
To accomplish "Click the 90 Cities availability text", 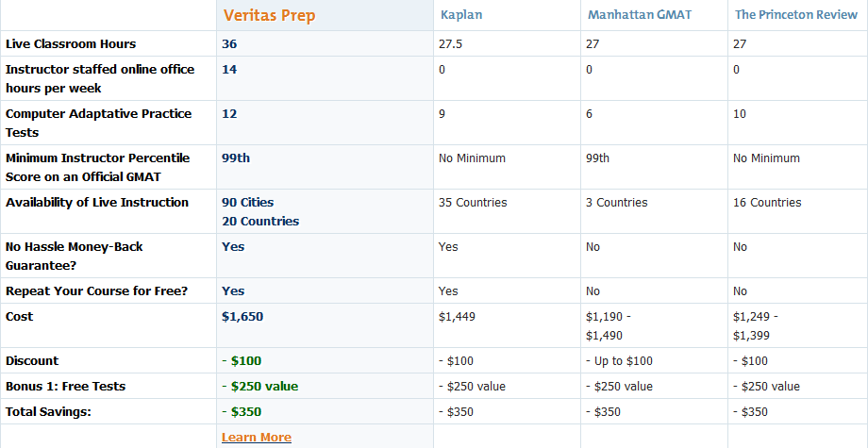I will pyautogui.click(x=248, y=203).
